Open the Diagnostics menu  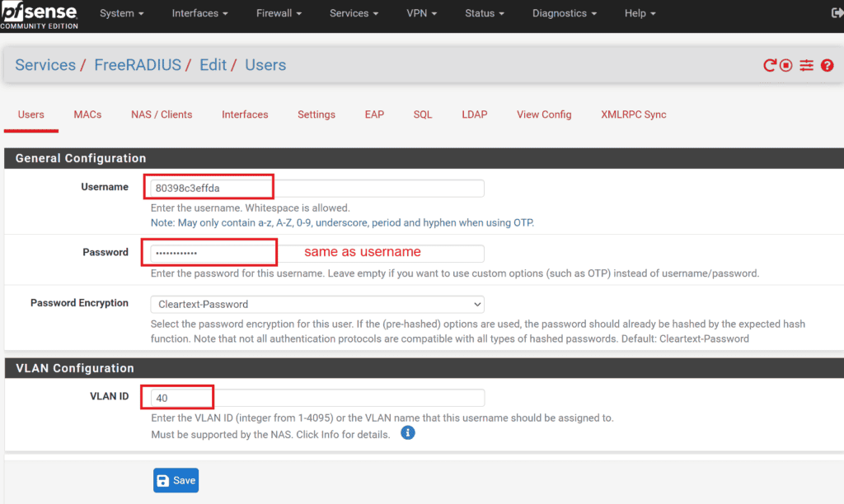pos(564,13)
